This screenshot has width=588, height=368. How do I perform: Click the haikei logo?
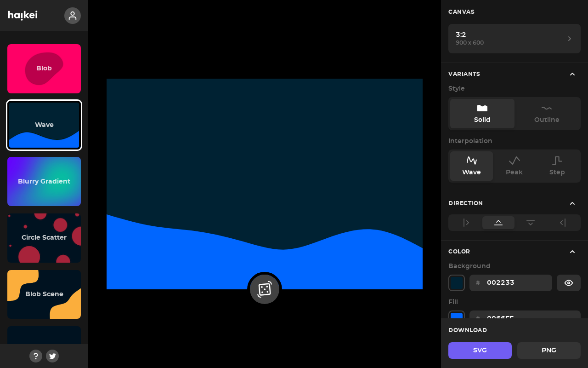click(x=23, y=16)
